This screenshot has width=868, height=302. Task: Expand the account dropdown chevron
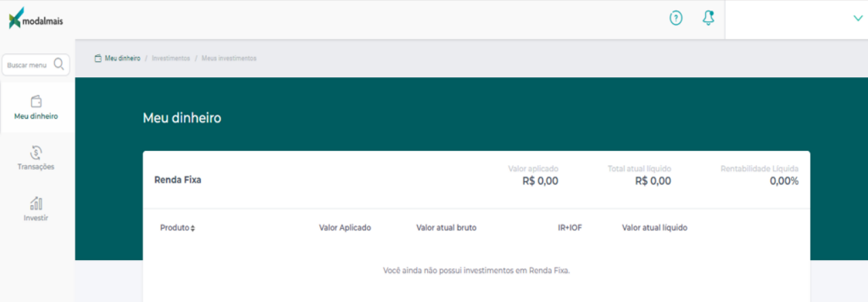click(858, 19)
